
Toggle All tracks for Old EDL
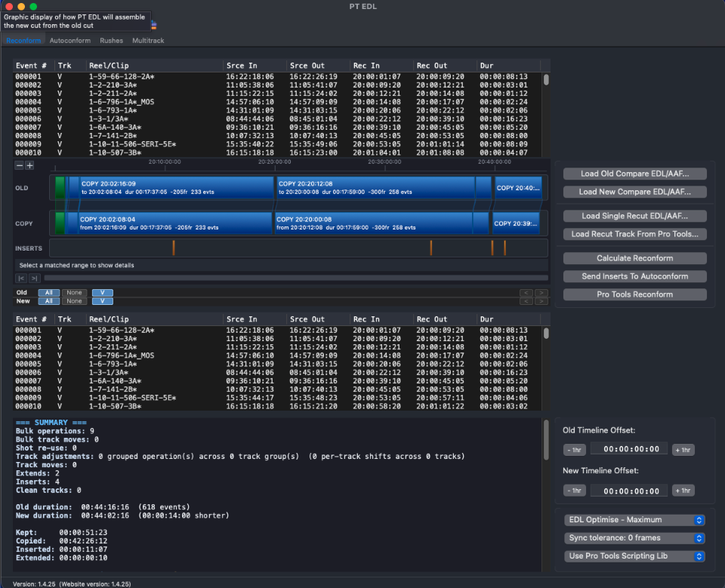coord(48,293)
